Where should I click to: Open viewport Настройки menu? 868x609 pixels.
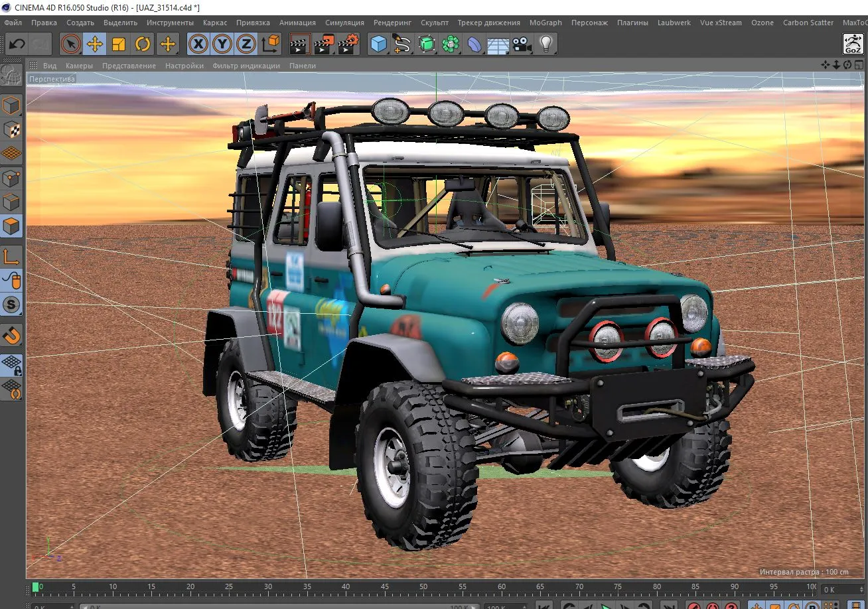tap(184, 66)
